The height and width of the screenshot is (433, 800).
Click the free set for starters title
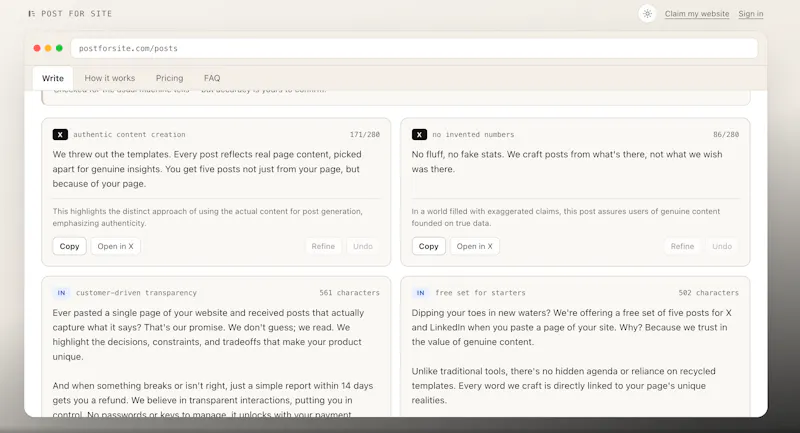click(x=480, y=293)
